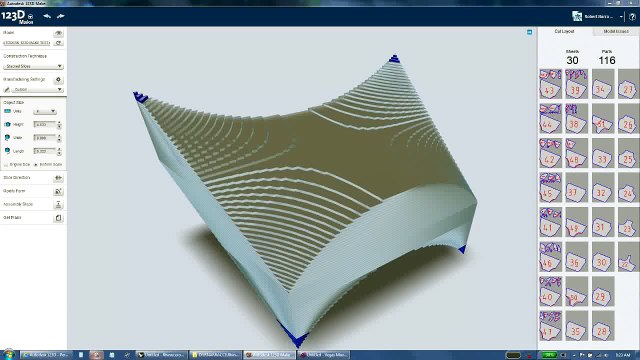Click the Modify Form icon button
The height and width of the screenshot is (360, 640).
click(58, 191)
